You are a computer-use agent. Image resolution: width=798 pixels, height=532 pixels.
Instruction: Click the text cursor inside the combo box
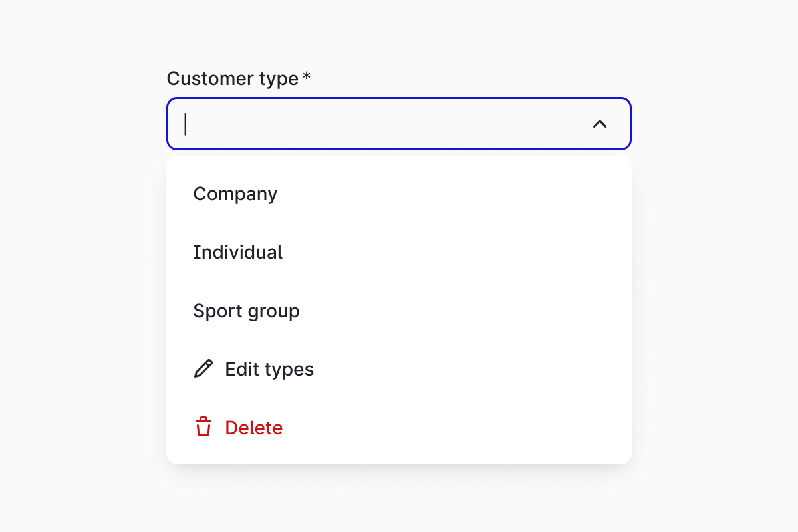(x=186, y=124)
